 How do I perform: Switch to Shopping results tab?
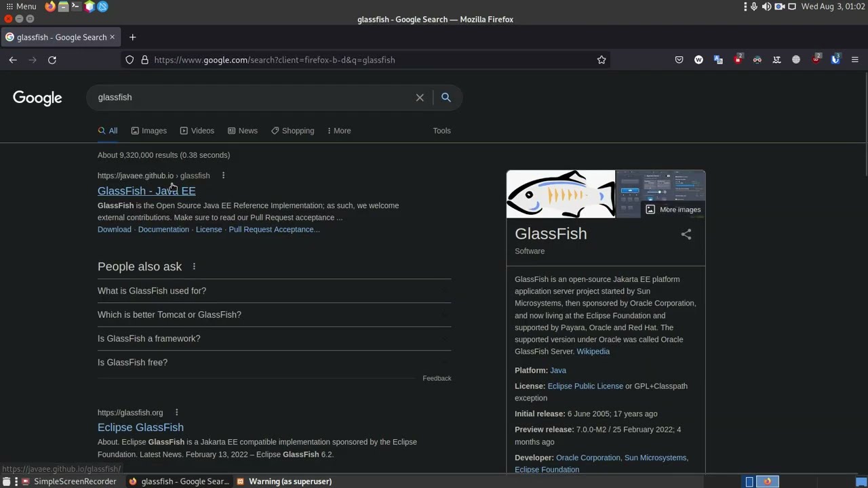pyautogui.click(x=292, y=131)
